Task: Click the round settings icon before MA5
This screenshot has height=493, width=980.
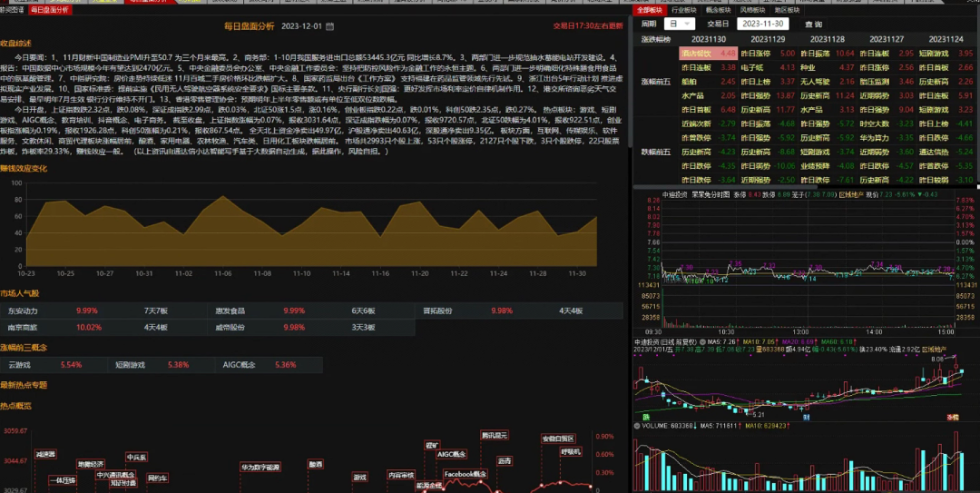Action: [701, 342]
